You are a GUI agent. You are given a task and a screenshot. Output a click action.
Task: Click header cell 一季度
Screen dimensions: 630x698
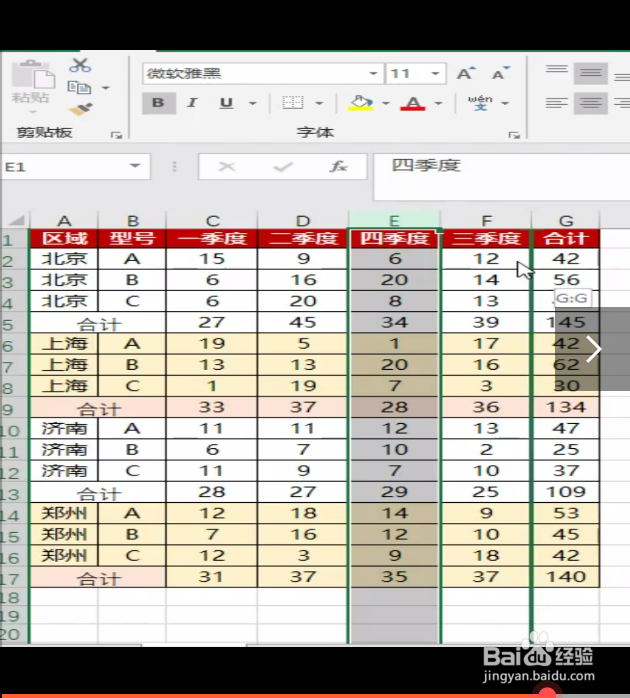(x=212, y=238)
